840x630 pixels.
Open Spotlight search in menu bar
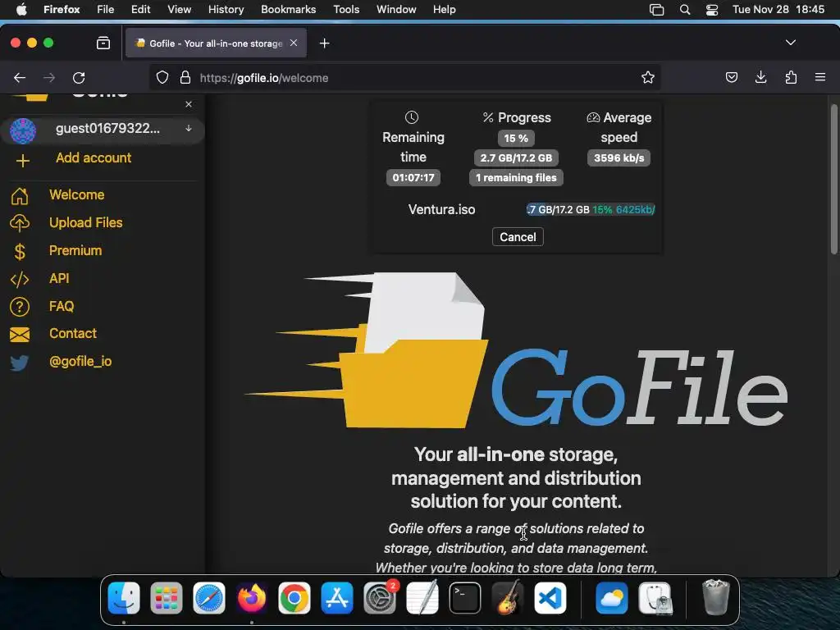click(x=685, y=10)
